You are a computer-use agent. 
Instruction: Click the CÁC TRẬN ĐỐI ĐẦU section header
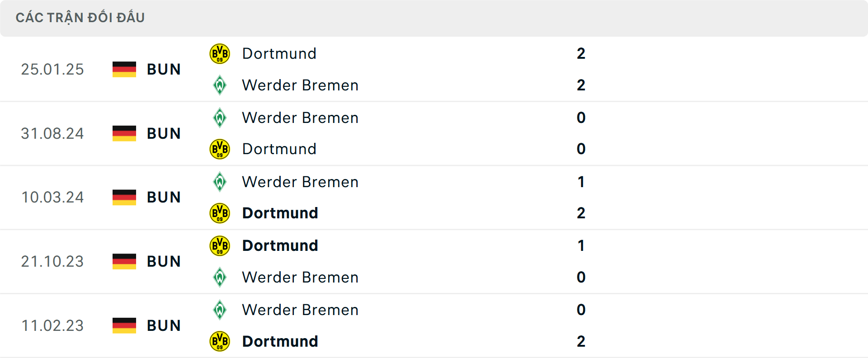80,17
